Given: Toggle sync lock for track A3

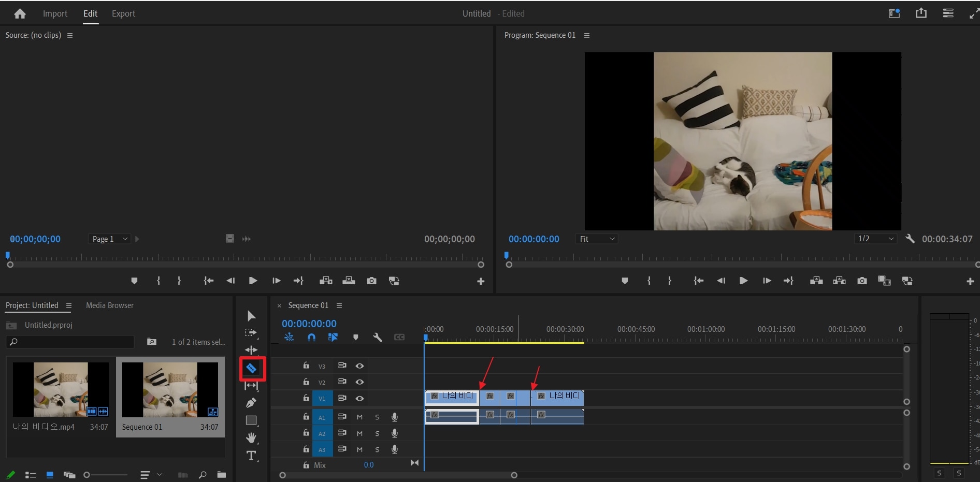Looking at the screenshot, I should point(342,449).
